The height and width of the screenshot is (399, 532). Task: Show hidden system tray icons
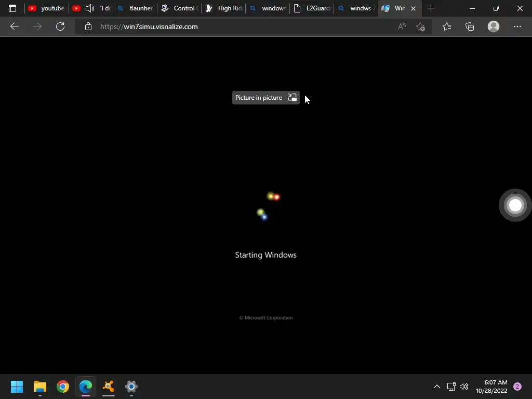pos(436,387)
